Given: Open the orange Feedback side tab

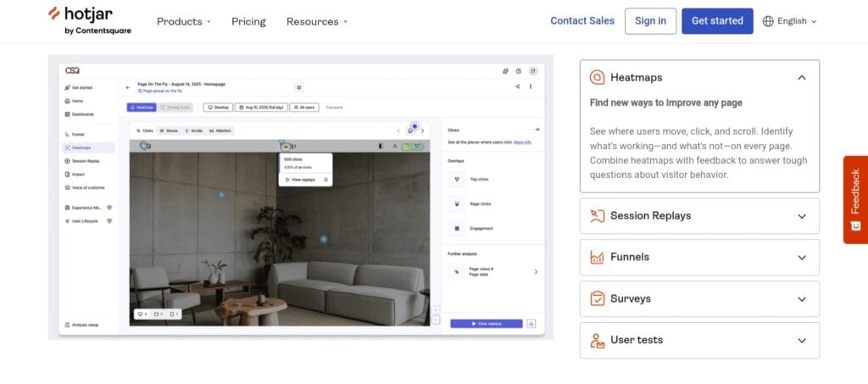Looking at the screenshot, I should click(855, 199).
